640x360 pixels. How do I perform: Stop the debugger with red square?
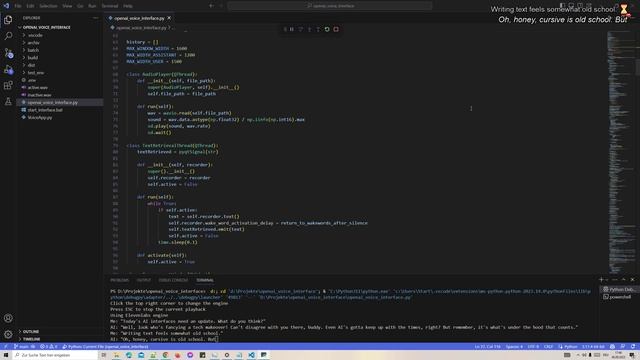click(336, 29)
